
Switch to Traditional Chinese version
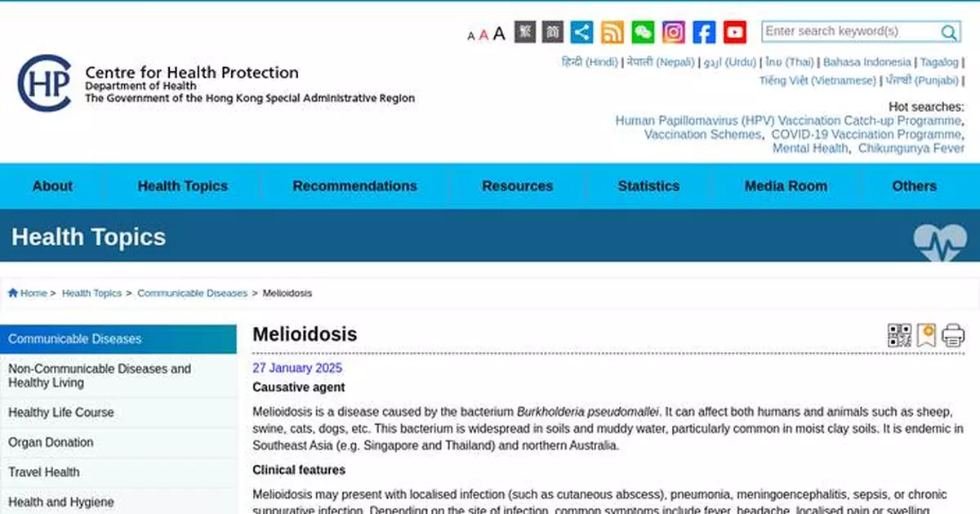pyautogui.click(x=524, y=32)
